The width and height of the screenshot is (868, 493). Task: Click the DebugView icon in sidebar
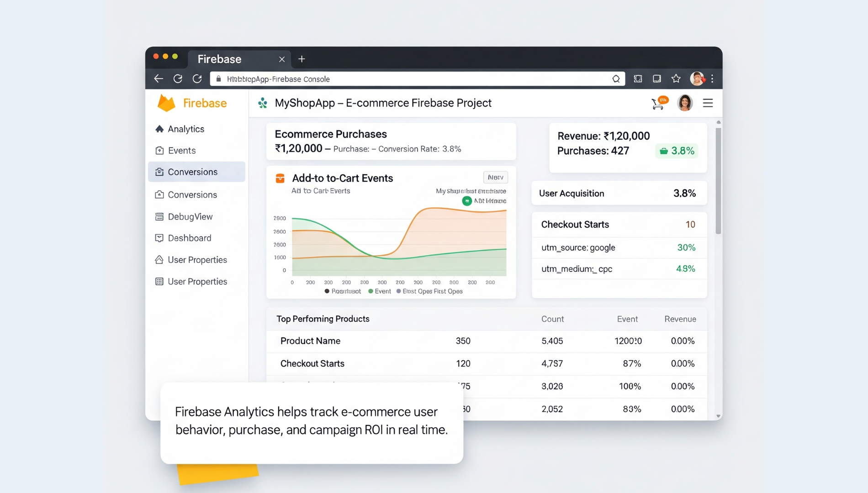click(159, 217)
